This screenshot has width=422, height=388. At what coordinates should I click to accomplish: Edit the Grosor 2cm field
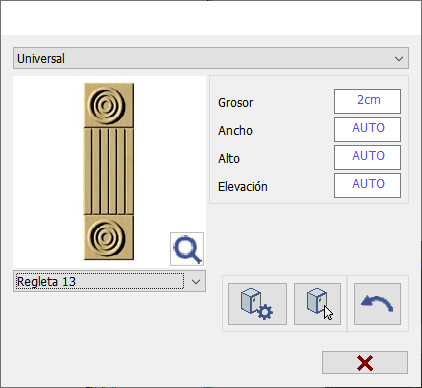coord(367,101)
